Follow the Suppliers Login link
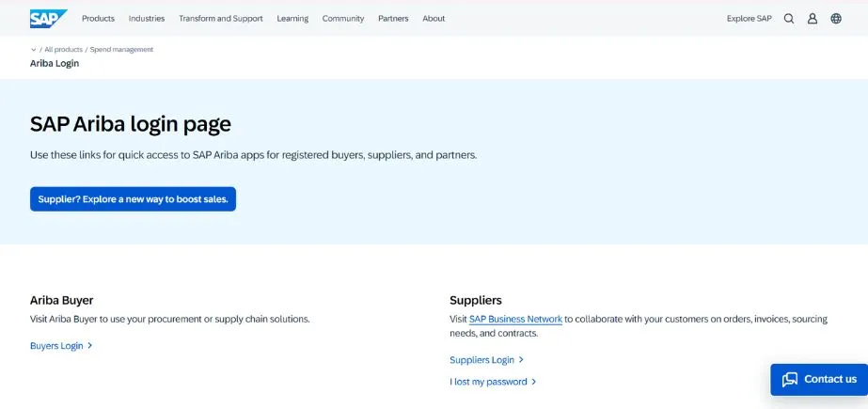868x409 pixels. [x=482, y=360]
